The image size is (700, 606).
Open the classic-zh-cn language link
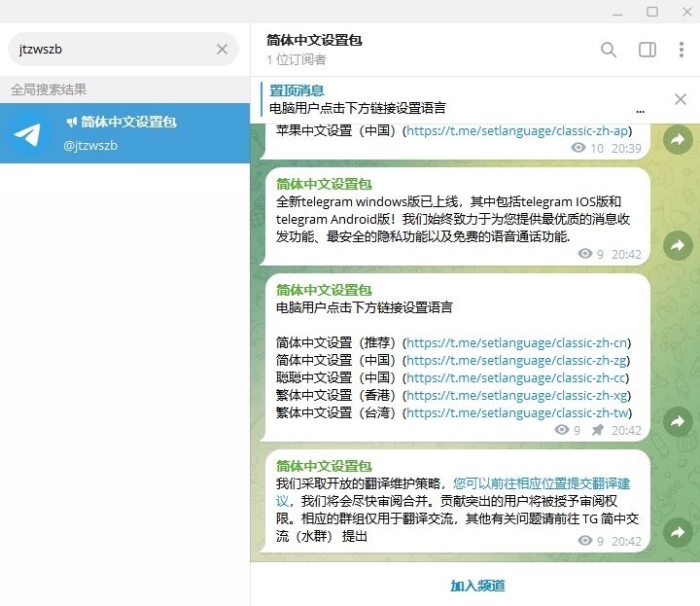517,343
